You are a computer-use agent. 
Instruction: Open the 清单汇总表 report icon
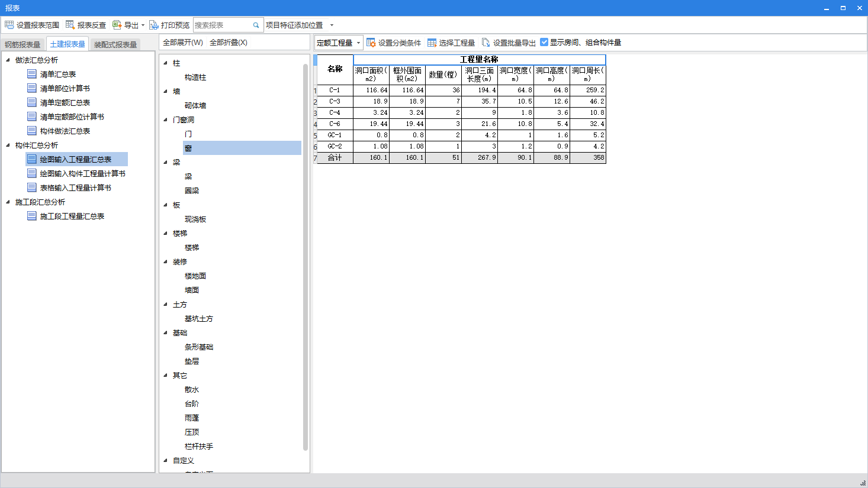[x=32, y=74]
